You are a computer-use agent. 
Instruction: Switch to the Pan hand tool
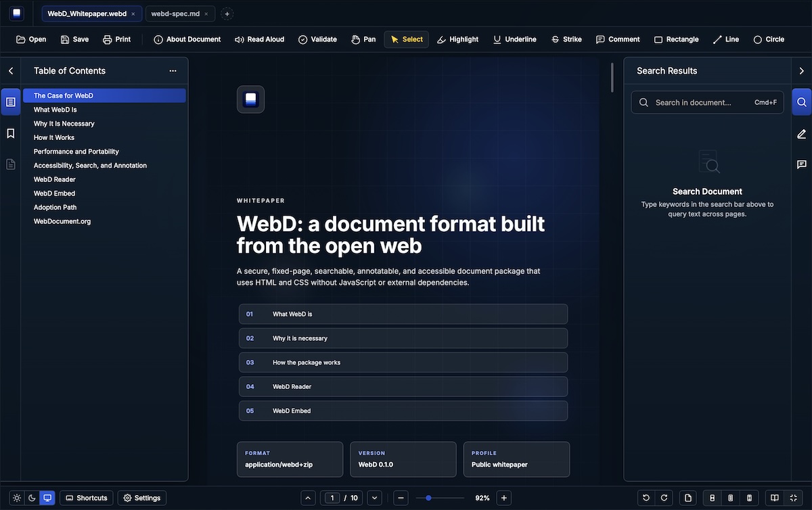point(363,39)
